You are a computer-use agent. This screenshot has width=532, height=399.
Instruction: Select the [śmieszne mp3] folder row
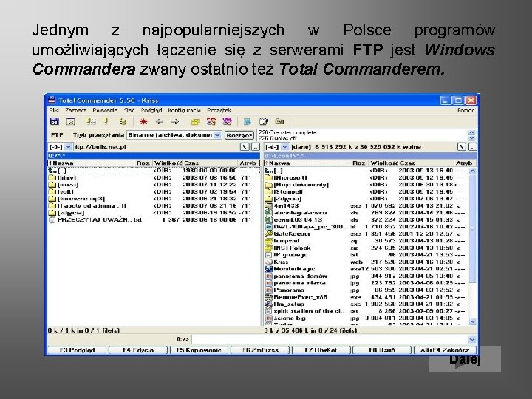tap(154, 199)
